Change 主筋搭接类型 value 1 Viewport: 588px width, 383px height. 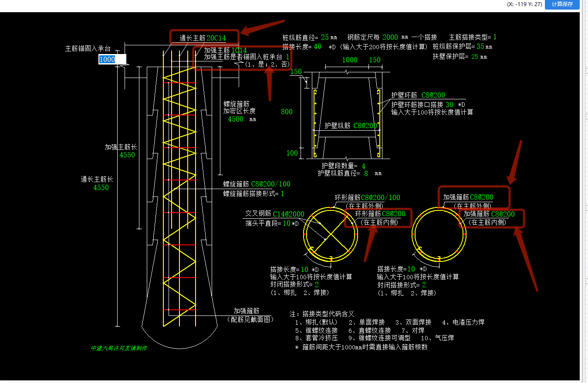(495, 37)
